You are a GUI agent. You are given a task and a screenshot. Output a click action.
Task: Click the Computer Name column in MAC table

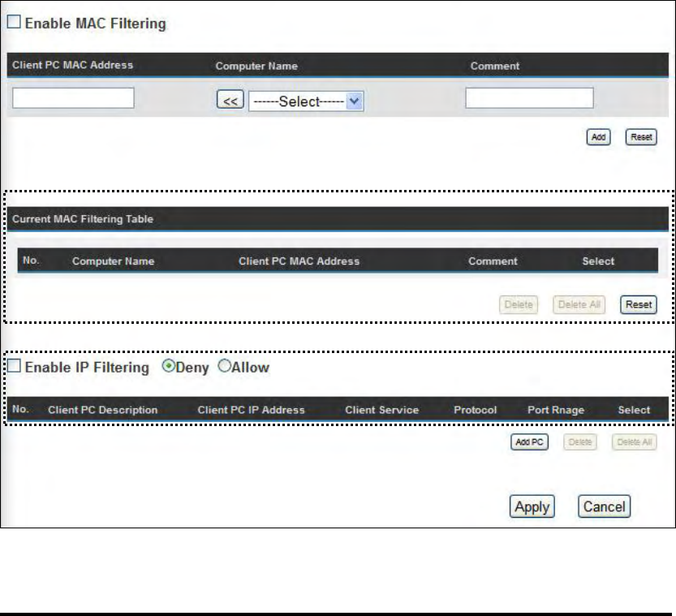point(113,261)
